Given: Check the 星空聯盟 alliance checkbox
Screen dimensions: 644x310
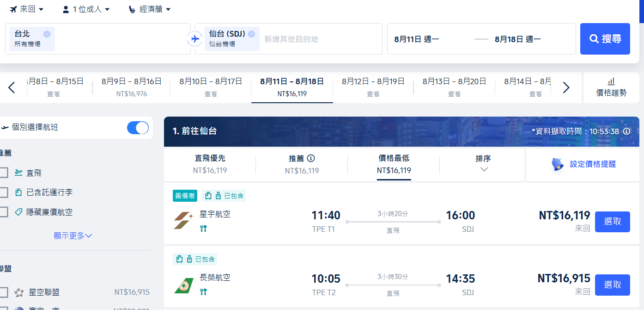Looking at the screenshot, I should click(4, 292).
